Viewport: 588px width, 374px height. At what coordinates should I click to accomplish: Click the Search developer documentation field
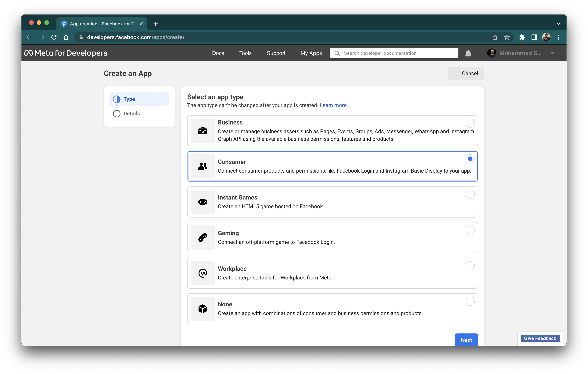point(395,53)
